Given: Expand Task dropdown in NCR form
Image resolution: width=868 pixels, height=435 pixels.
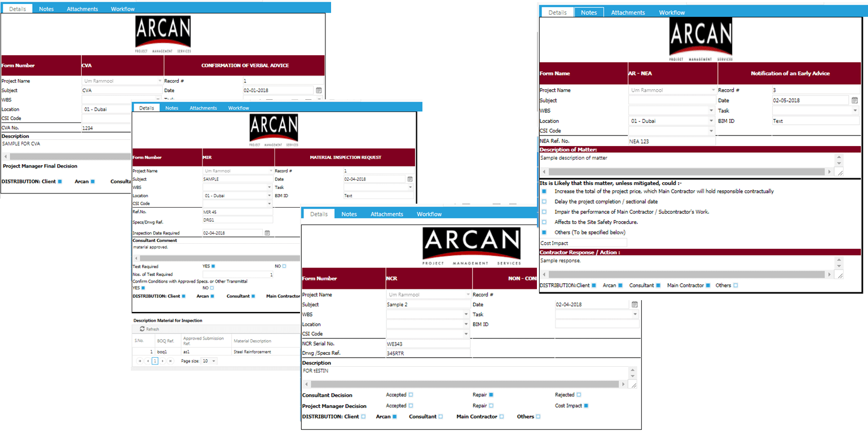Looking at the screenshot, I should pos(635,314).
